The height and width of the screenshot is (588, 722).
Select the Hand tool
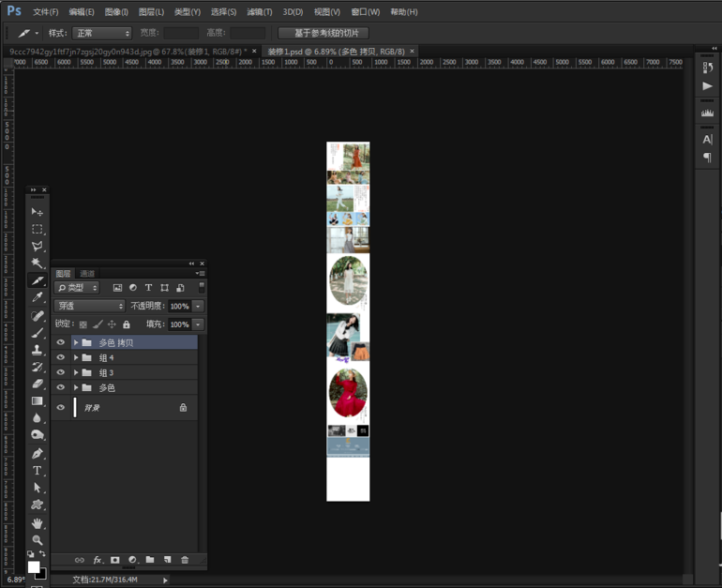(38, 523)
